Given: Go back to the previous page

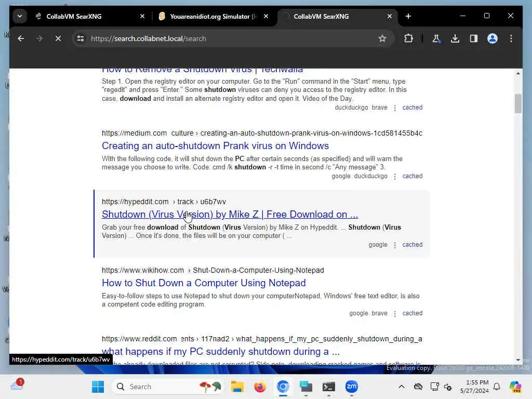Looking at the screenshot, I should click(x=21, y=38).
